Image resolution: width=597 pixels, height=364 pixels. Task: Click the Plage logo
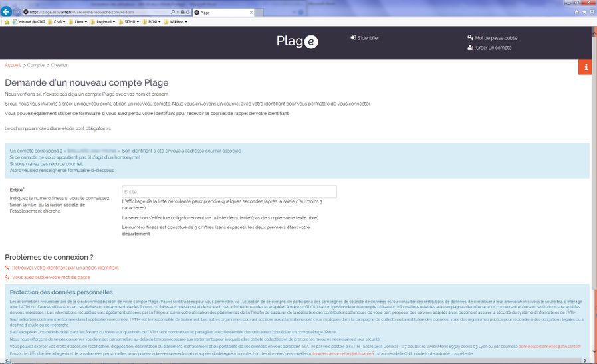click(x=297, y=41)
